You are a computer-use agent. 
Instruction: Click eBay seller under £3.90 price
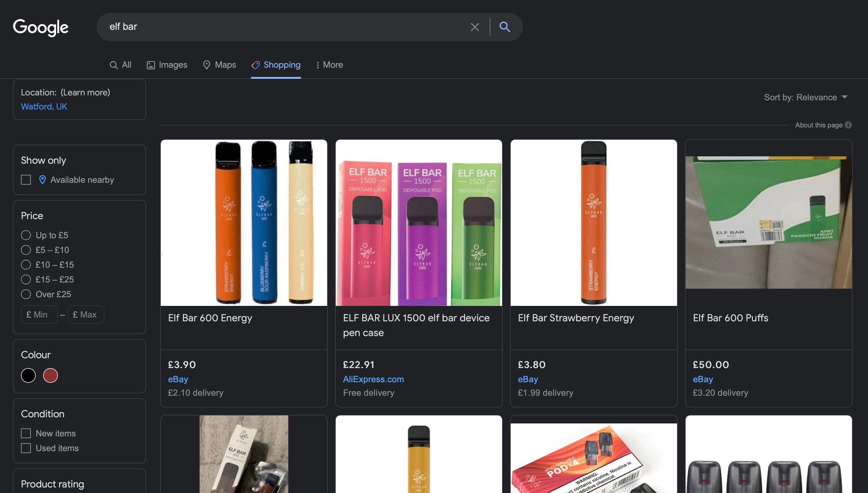coord(178,379)
